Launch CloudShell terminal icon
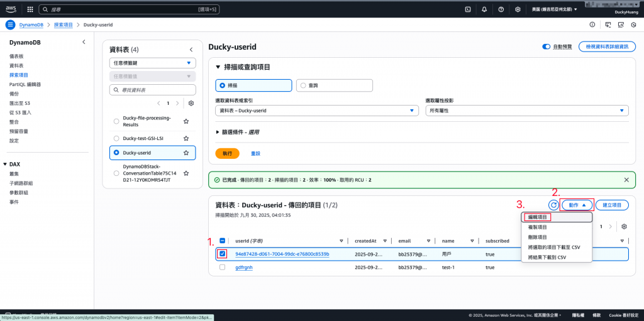 click(x=468, y=9)
